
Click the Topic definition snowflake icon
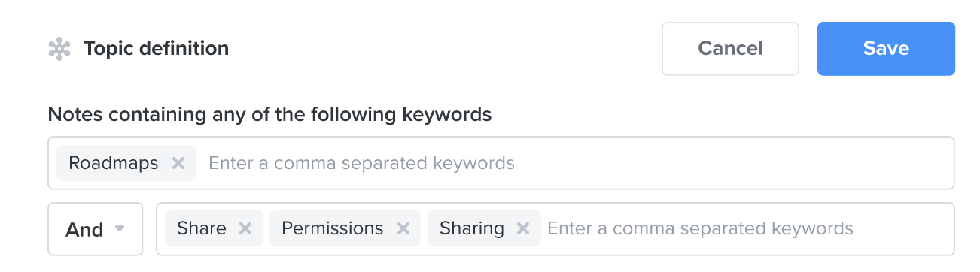click(59, 49)
